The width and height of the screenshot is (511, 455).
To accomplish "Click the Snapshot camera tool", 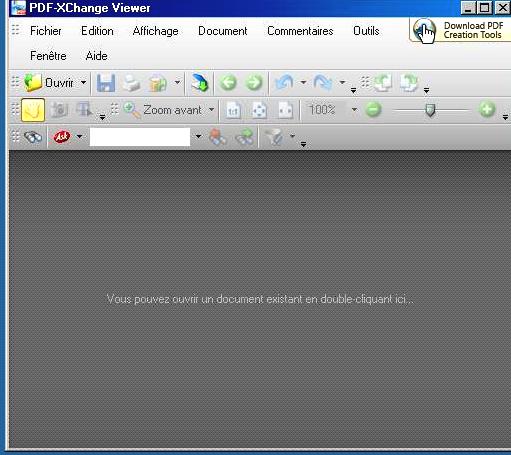I will [x=59, y=110].
